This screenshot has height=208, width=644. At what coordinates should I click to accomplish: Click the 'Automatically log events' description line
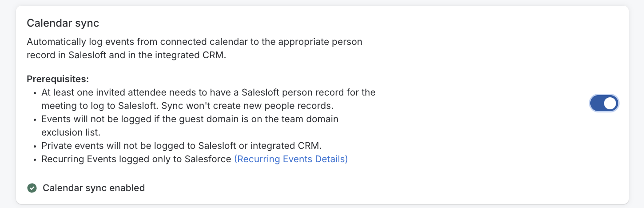pos(195,42)
